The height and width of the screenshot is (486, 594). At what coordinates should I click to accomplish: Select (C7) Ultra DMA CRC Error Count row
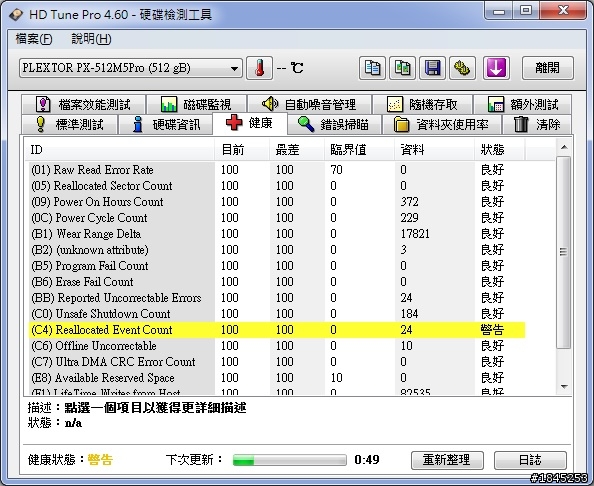[x=277, y=362]
